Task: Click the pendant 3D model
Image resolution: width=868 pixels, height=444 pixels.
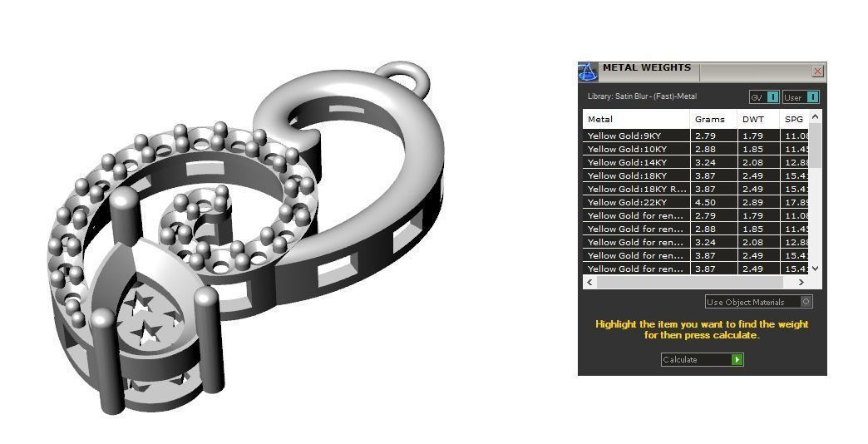Action: [x=248, y=238]
